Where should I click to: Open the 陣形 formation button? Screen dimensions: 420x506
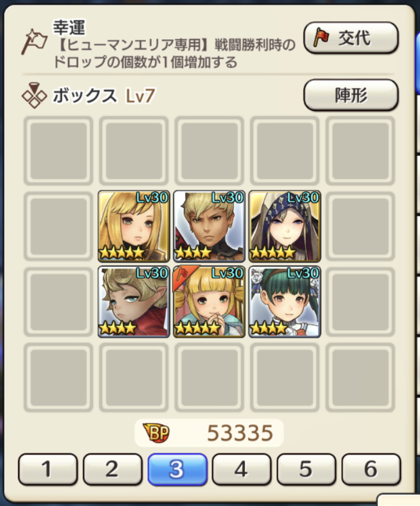pyautogui.click(x=351, y=95)
